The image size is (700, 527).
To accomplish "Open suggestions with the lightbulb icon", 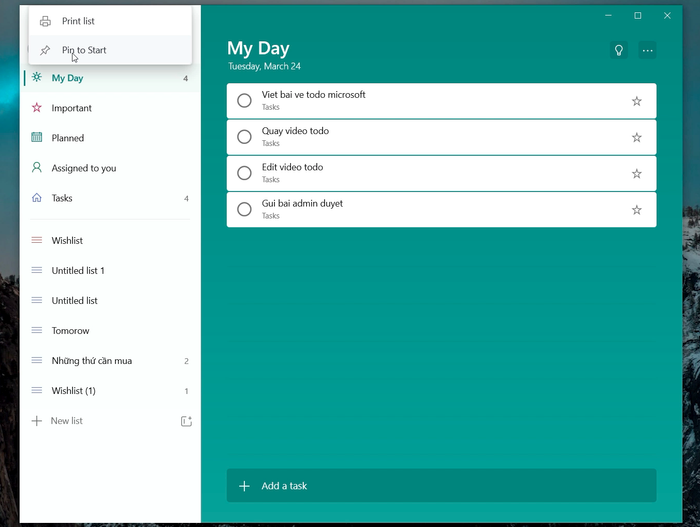I will [619, 50].
